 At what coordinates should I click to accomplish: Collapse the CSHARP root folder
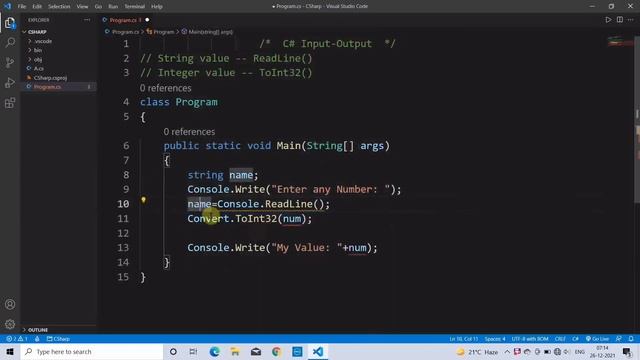(37, 32)
